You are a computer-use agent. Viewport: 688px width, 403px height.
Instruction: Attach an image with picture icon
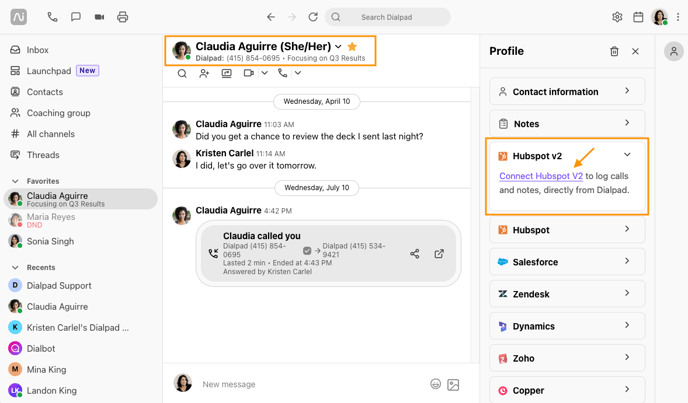(x=453, y=385)
